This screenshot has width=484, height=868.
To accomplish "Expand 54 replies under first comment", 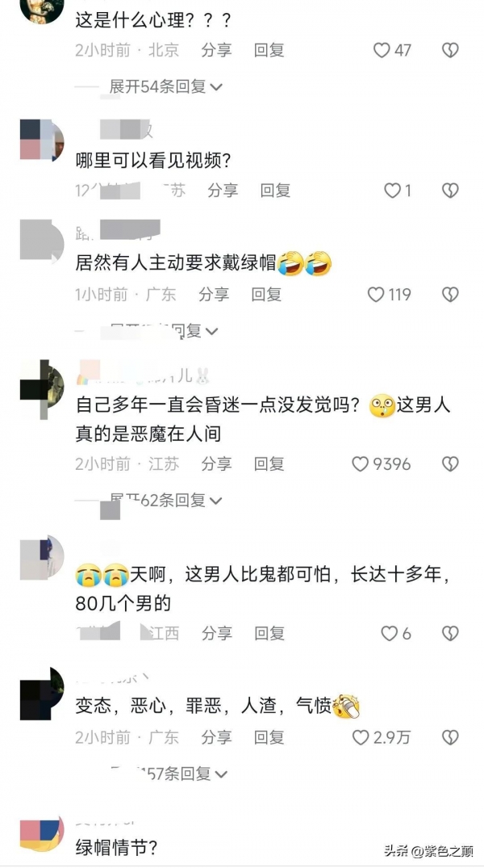I will pos(165,87).
